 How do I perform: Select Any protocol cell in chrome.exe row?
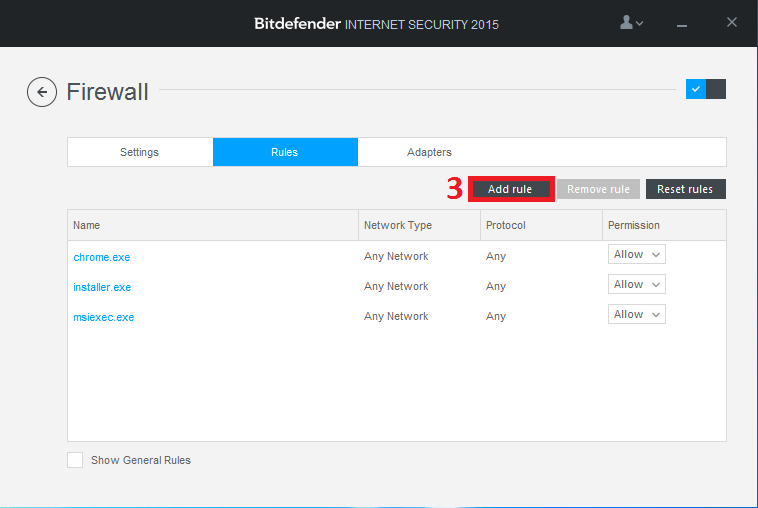496,256
